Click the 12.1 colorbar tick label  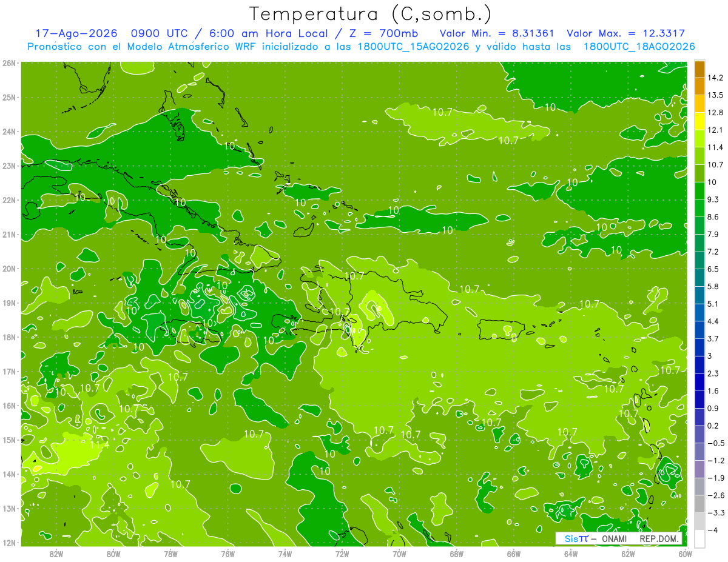(715, 130)
